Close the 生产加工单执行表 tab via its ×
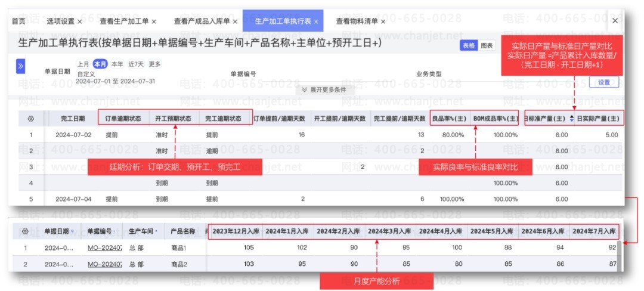Image resolution: width=644 pixels, height=291 pixels. [x=316, y=21]
